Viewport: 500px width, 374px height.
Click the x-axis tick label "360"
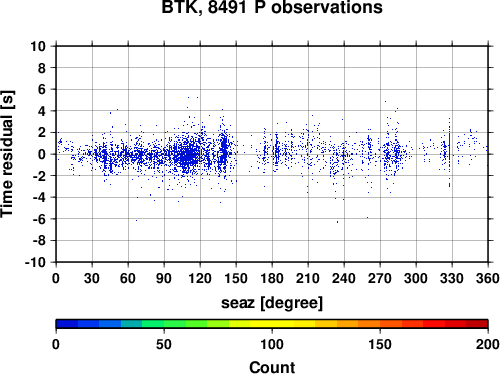pyautogui.click(x=488, y=278)
